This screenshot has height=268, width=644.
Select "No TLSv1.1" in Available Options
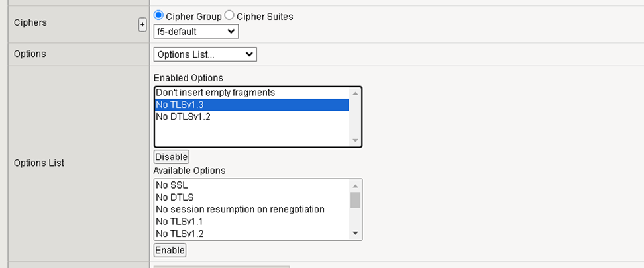(x=180, y=221)
